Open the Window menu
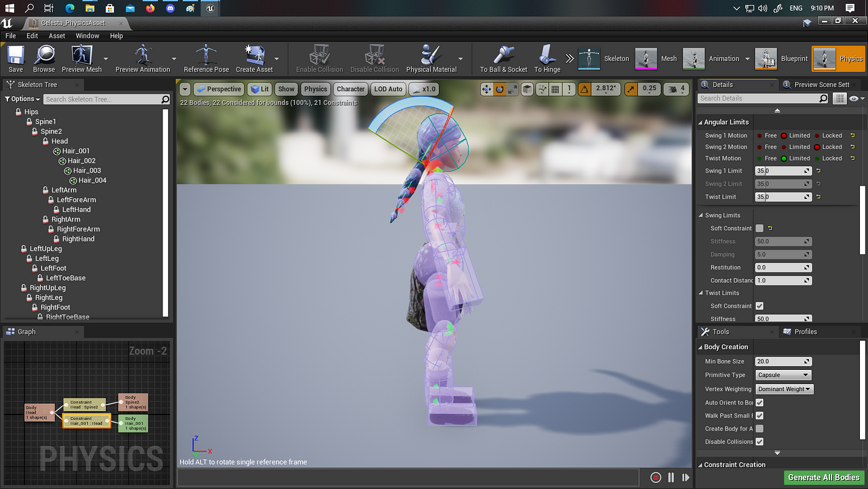The height and width of the screenshot is (489, 868). click(87, 36)
